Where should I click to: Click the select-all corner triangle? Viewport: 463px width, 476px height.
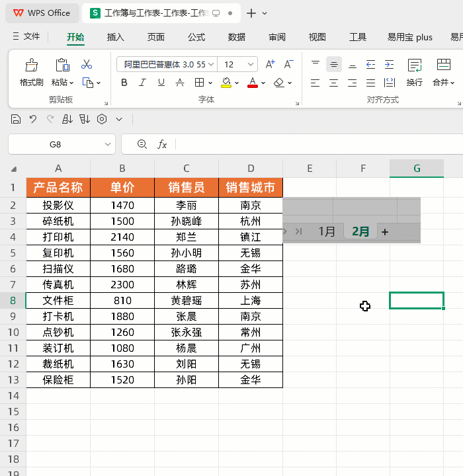click(14, 169)
